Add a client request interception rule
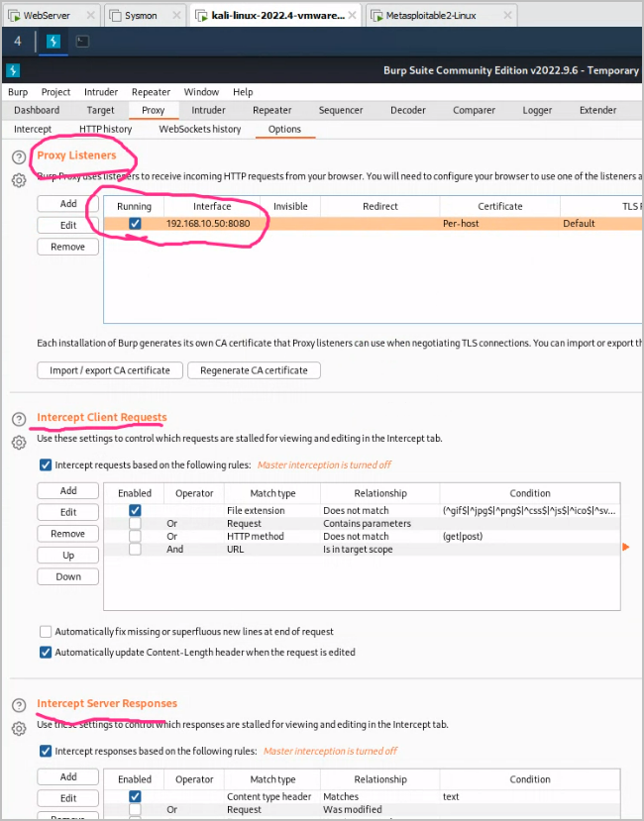This screenshot has width=644, height=821. 68,490
